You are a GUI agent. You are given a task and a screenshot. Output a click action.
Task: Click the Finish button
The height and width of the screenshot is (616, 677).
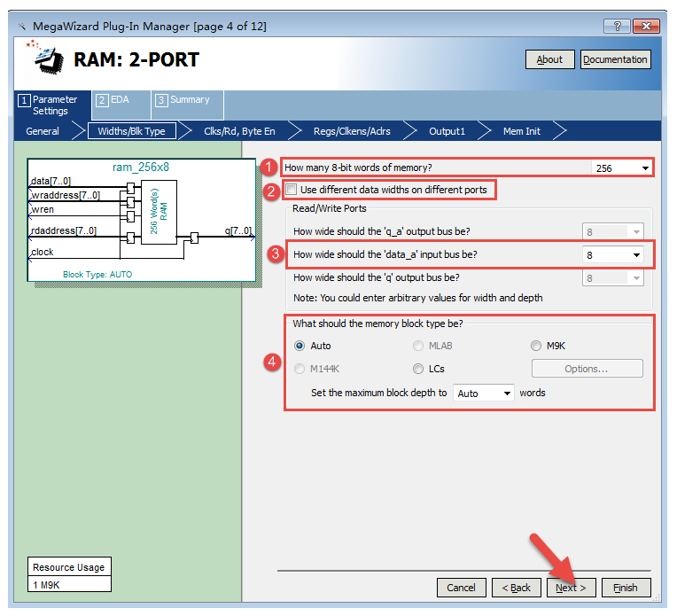click(626, 588)
